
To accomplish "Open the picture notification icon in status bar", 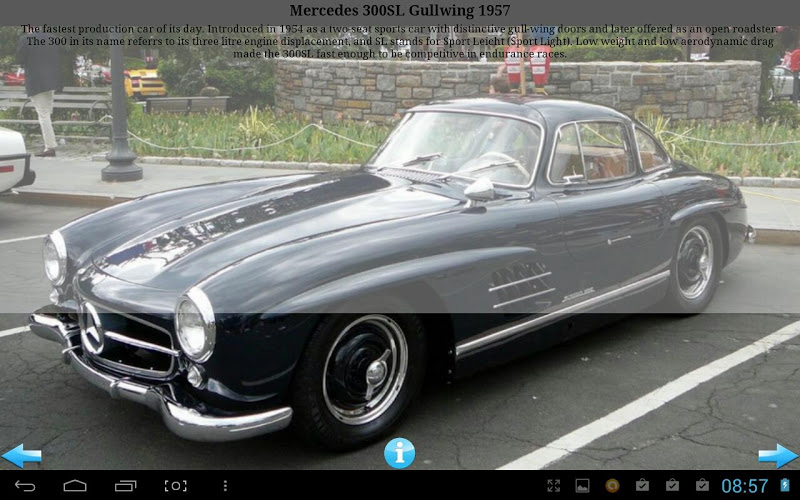I will pos(582,486).
